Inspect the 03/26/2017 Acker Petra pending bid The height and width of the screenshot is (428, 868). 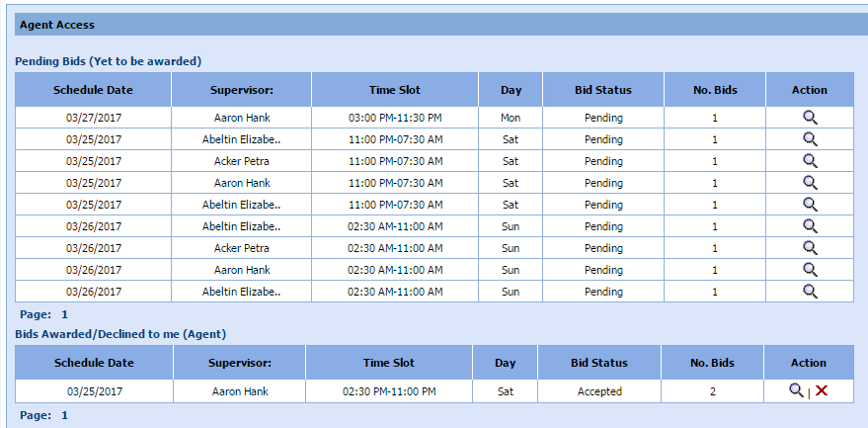coord(810,247)
